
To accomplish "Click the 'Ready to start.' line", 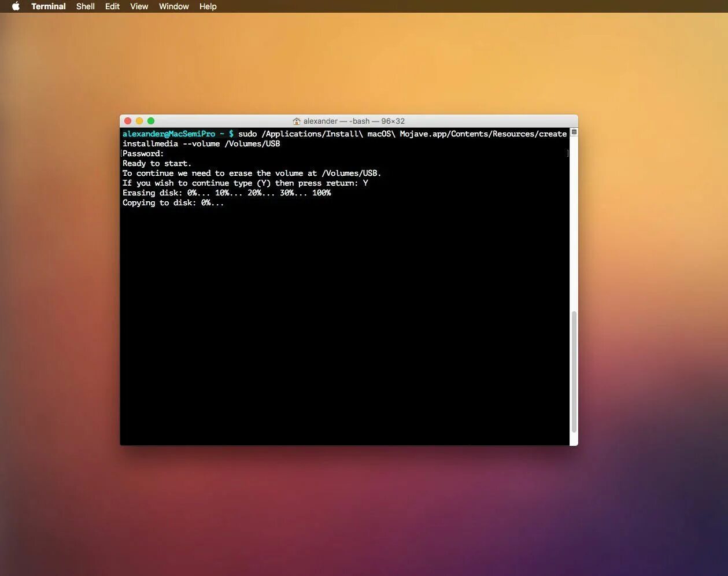I will (157, 164).
